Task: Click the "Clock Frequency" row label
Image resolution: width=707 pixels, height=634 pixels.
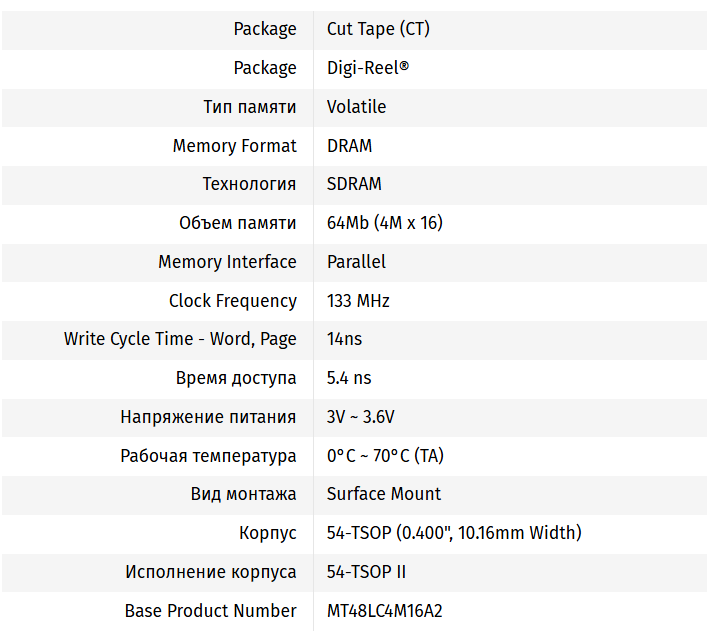Action: click(x=232, y=301)
